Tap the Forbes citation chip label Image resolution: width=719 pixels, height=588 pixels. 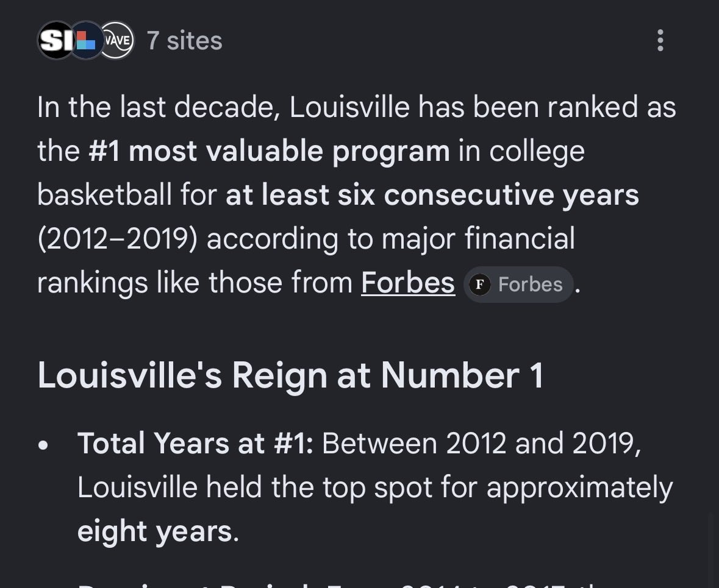[x=530, y=285]
